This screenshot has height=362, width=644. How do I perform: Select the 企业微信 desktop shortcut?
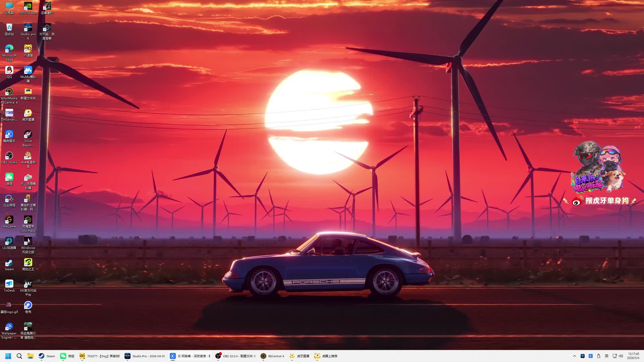point(9,201)
